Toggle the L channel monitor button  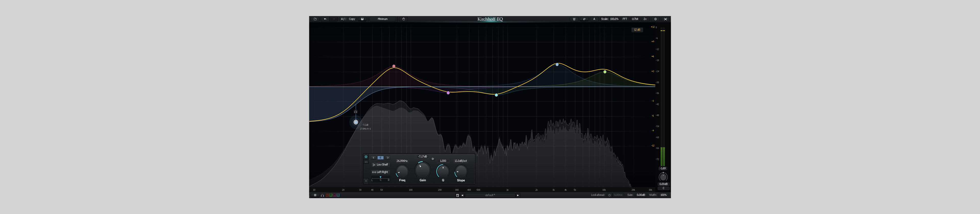[x=327, y=195]
